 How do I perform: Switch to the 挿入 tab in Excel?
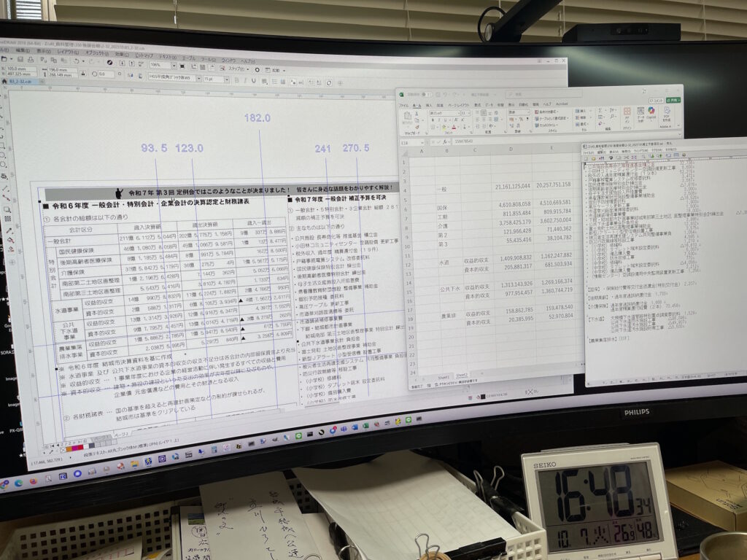click(429, 104)
